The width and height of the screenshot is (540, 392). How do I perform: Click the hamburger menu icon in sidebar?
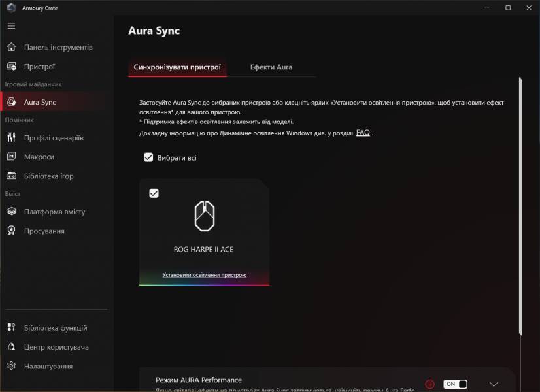[x=11, y=26]
